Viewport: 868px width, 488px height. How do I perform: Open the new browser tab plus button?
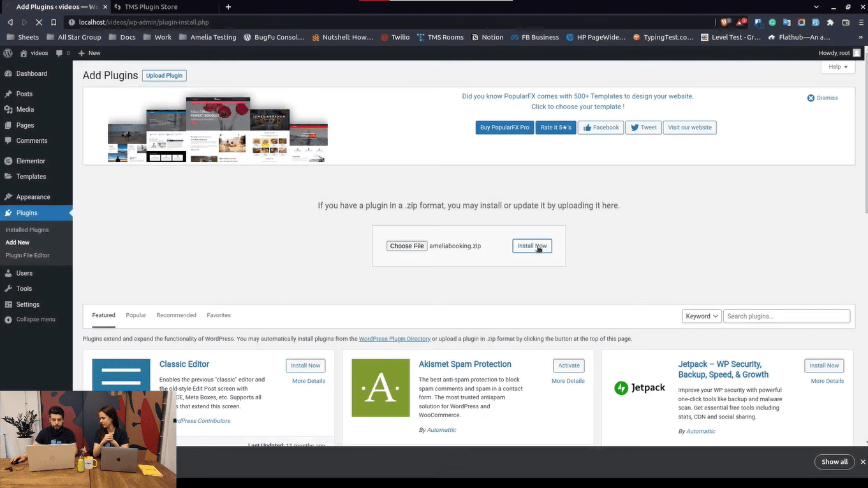point(228,7)
